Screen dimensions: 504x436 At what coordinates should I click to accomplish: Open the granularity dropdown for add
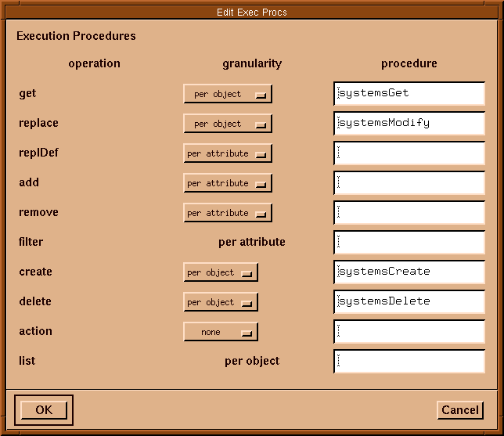[228, 183]
